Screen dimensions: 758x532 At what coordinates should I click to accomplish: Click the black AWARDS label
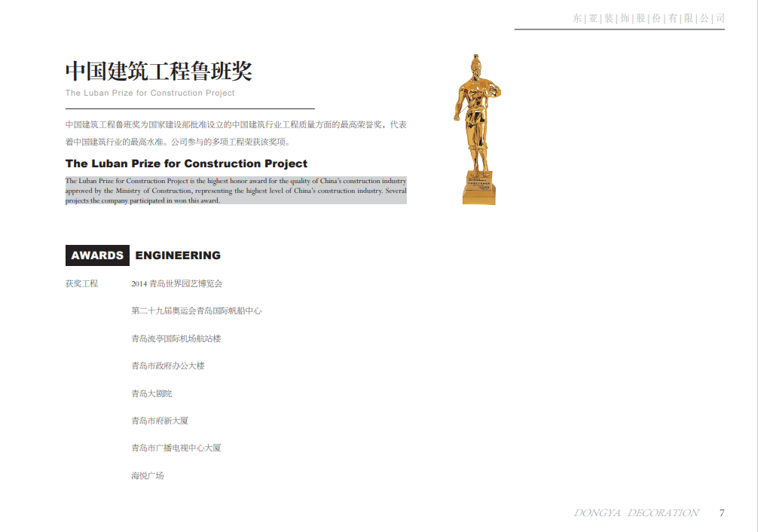[97, 255]
